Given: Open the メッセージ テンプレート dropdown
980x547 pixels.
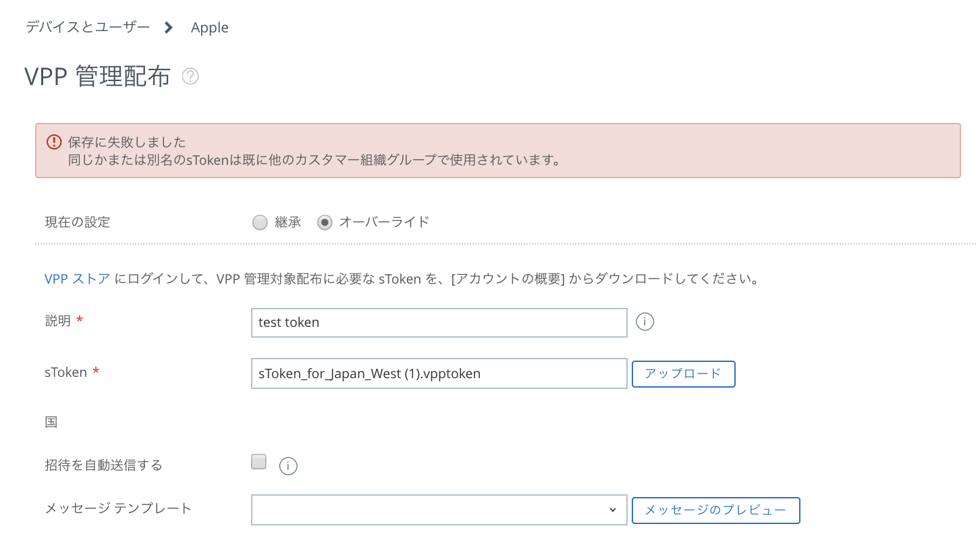Looking at the screenshot, I should pyautogui.click(x=439, y=510).
